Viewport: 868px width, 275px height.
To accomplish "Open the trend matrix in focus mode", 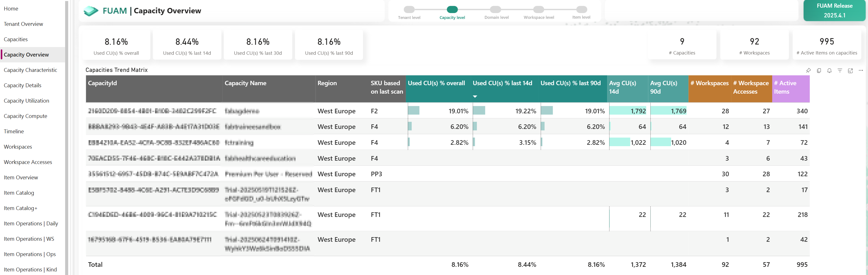I will pos(850,71).
